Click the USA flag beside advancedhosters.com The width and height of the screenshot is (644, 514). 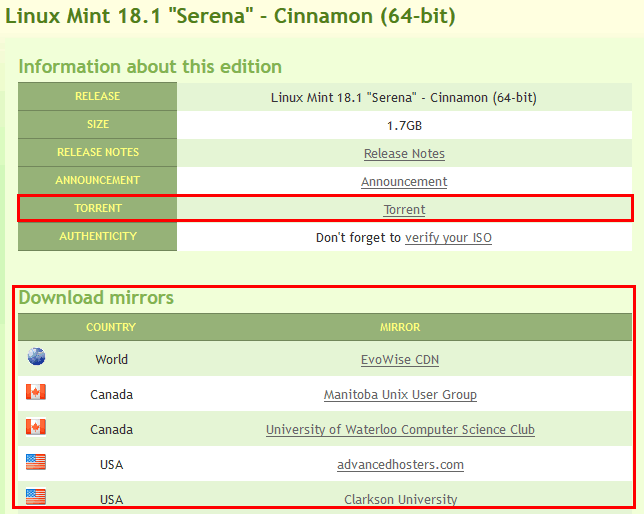point(36,462)
